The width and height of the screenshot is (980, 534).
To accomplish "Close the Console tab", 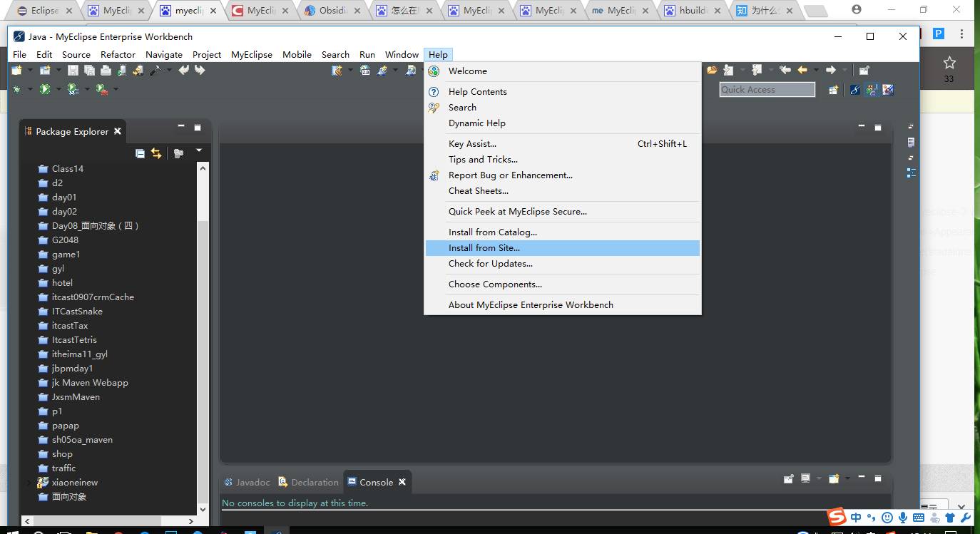I will pyautogui.click(x=402, y=482).
